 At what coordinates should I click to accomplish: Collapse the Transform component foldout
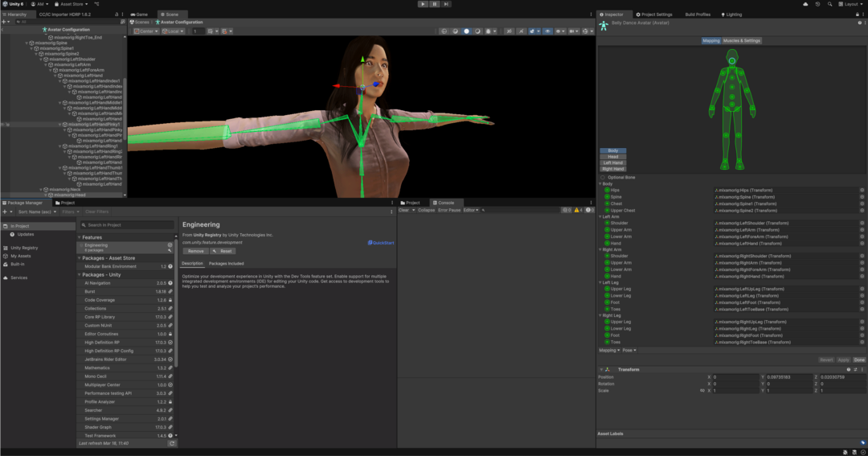pos(601,370)
